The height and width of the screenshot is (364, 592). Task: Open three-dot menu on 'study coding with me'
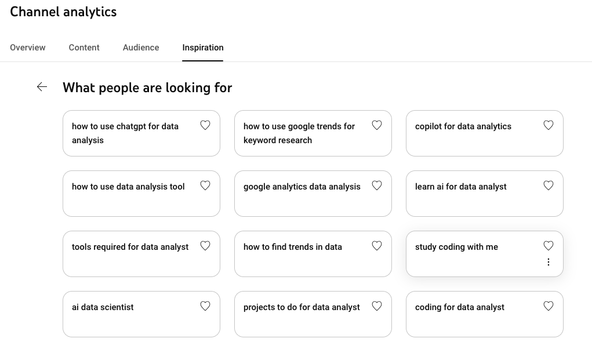(549, 262)
